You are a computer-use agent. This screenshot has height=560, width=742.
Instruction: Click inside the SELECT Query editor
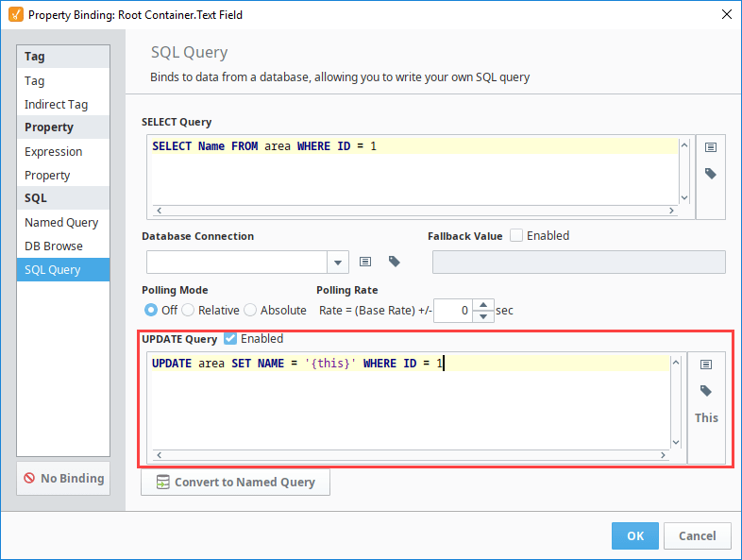(x=414, y=171)
